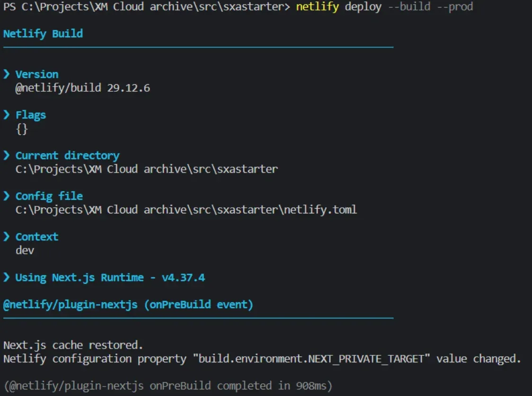Click the netlify.toml config file path
532x396 pixels.
186,210
